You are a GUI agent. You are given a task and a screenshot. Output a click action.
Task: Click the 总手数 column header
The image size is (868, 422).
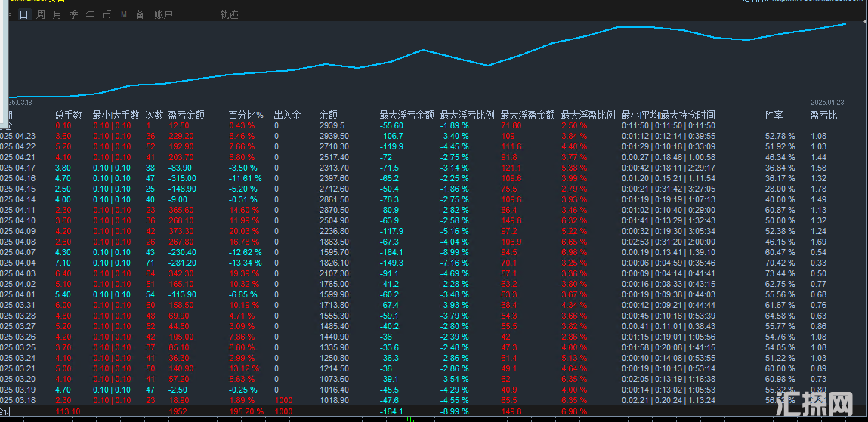click(69, 115)
